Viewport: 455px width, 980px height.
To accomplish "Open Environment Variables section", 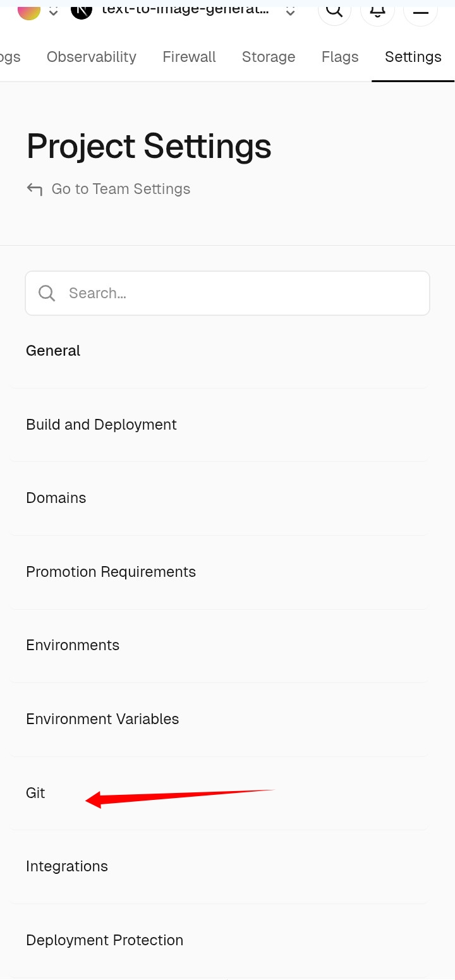I will click(x=102, y=719).
